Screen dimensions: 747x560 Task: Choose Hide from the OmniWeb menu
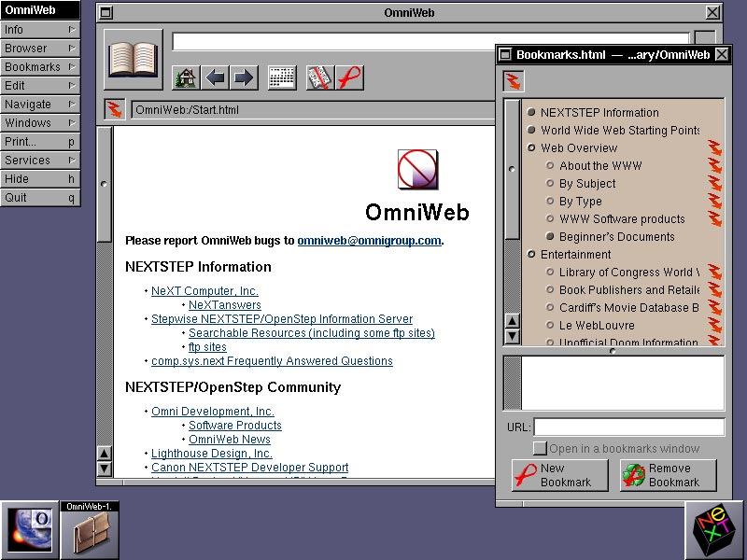point(40,178)
